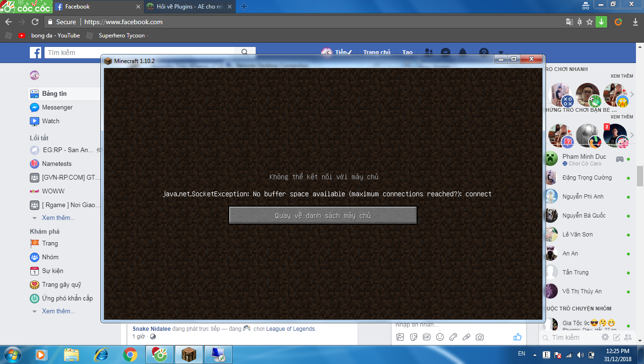Click the Minecraft button to return to server list
The height and width of the screenshot is (364, 644).
coord(323,215)
